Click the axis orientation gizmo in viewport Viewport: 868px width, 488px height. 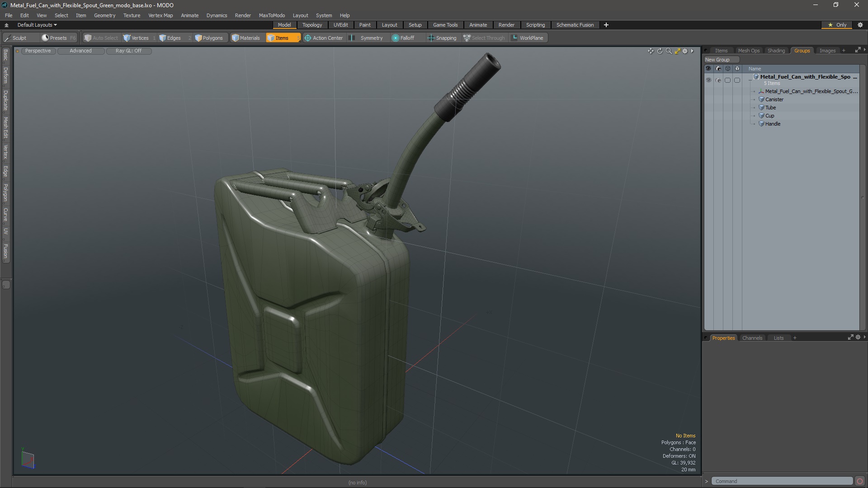[x=28, y=459]
